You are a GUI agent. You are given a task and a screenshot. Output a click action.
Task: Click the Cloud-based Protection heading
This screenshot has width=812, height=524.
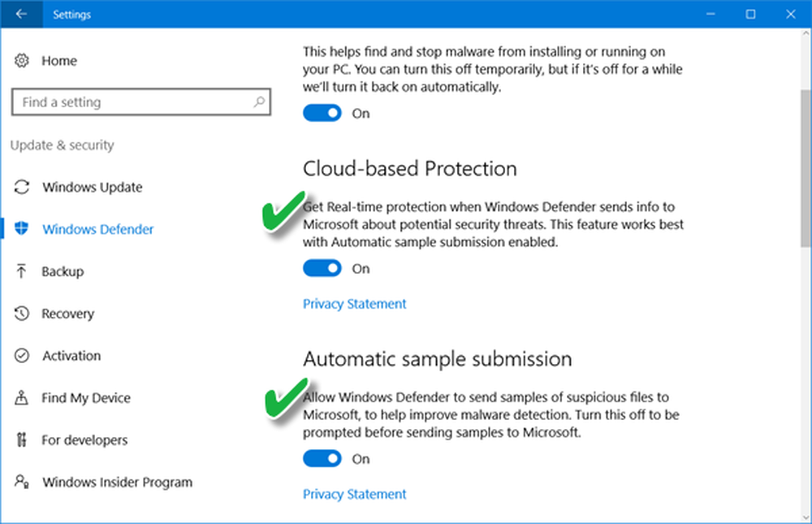409,169
